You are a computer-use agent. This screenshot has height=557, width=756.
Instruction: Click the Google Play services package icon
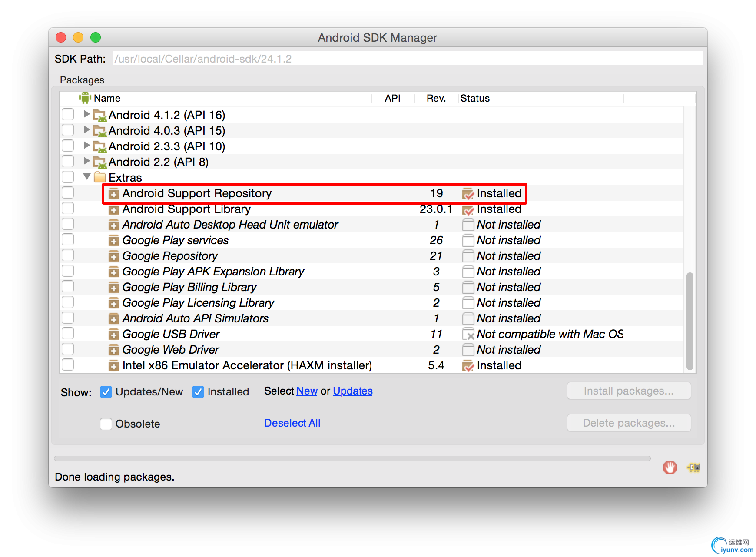click(113, 240)
